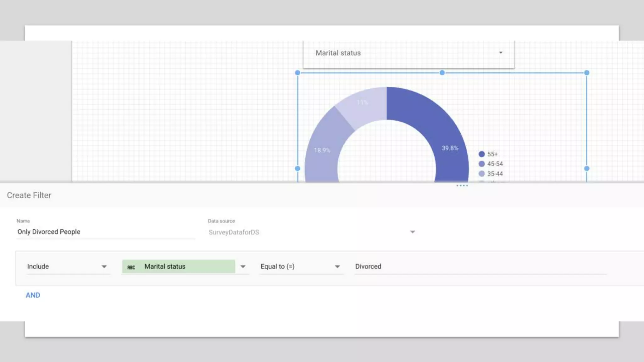Click the dotted drag handle above the Create Filter panel
The height and width of the screenshot is (362, 644).
pos(462,186)
